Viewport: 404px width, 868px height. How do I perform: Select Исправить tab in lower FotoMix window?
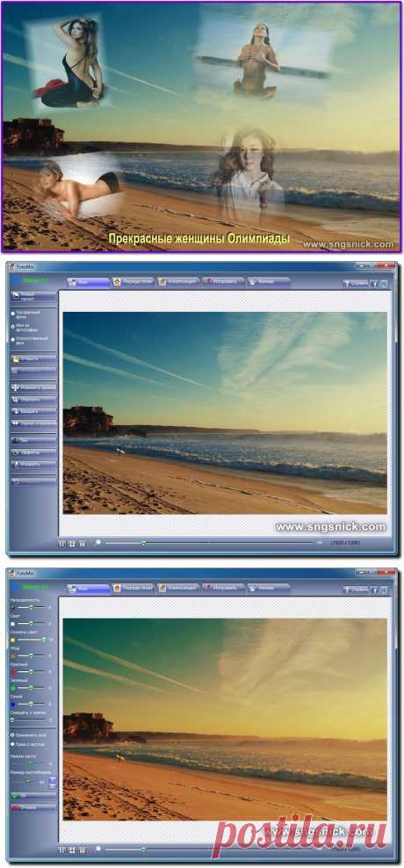[223, 589]
